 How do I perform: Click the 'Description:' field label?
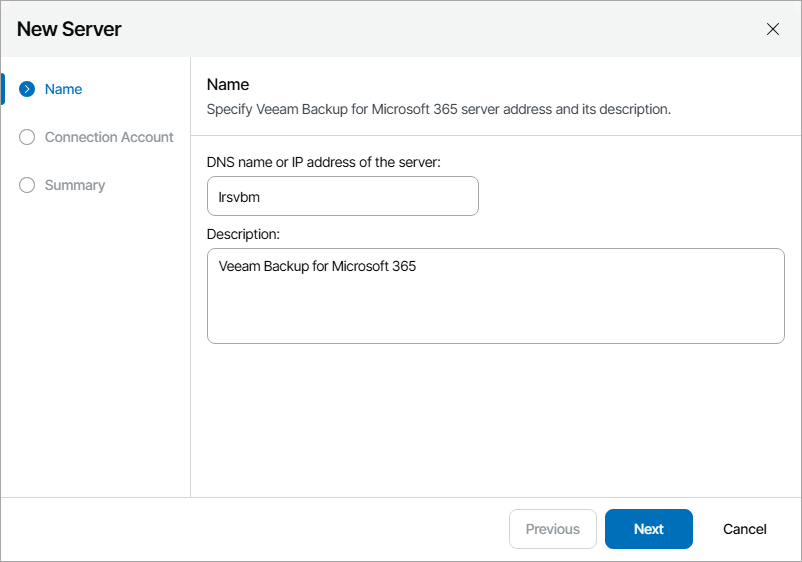point(243,234)
